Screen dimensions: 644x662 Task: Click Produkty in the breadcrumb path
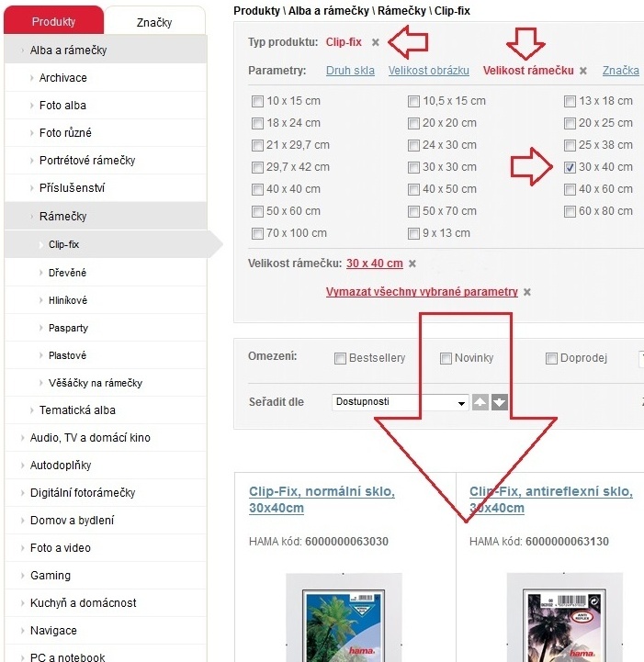pos(256,10)
